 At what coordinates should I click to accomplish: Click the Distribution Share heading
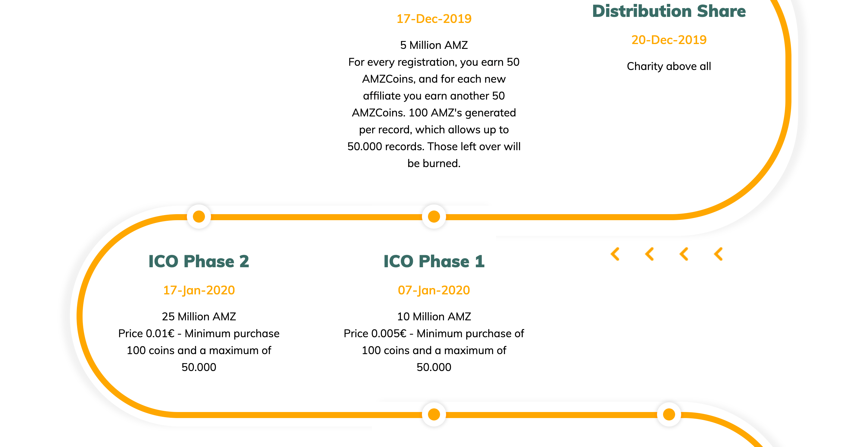tap(669, 11)
